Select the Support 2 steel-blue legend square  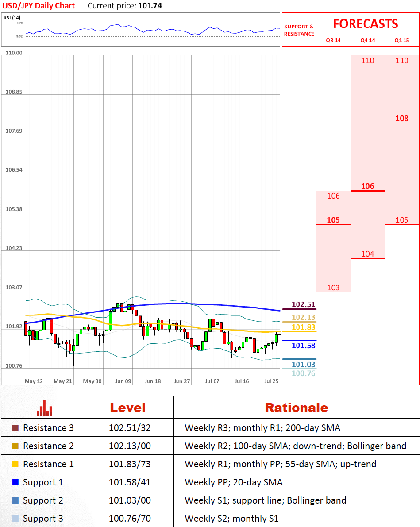(x=15, y=500)
